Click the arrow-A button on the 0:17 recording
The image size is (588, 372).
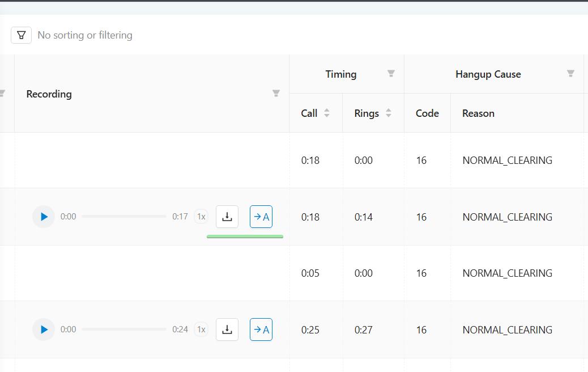[261, 217]
